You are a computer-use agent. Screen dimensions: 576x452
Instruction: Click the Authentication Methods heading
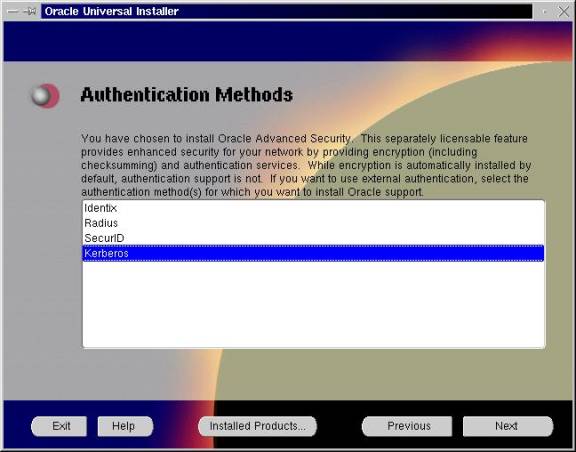coord(187,95)
